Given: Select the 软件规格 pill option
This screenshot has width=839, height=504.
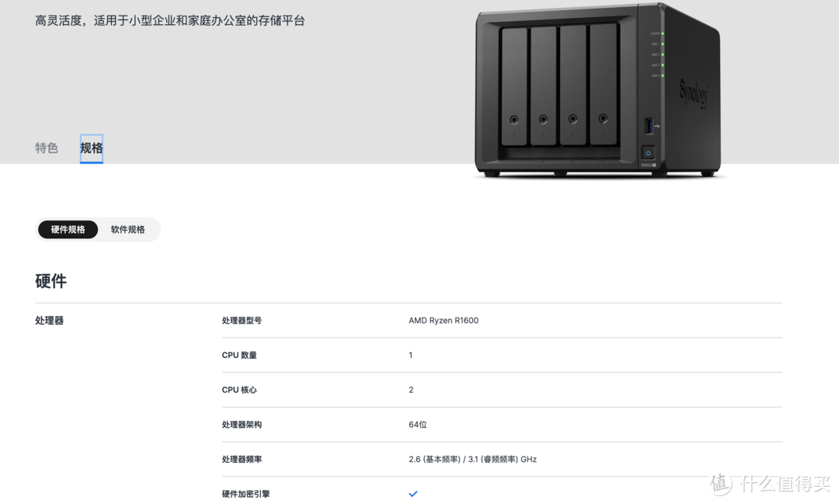Looking at the screenshot, I should (128, 229).
